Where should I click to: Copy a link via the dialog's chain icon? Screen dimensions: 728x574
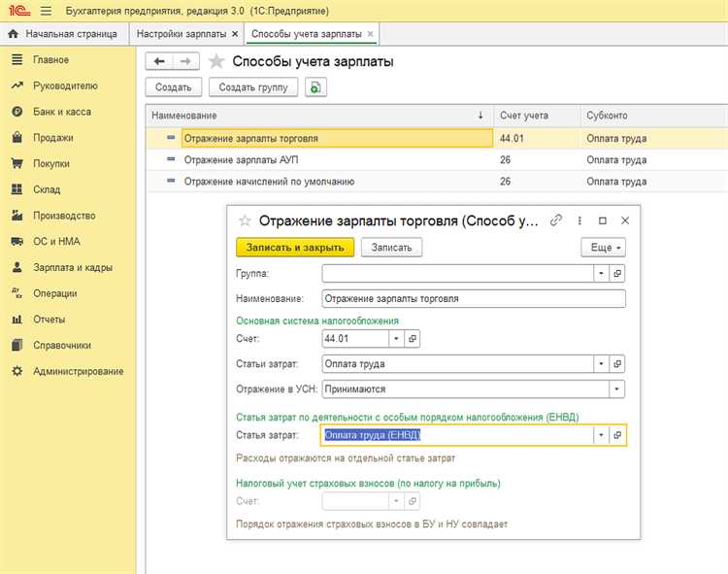(x=556, y=220)
